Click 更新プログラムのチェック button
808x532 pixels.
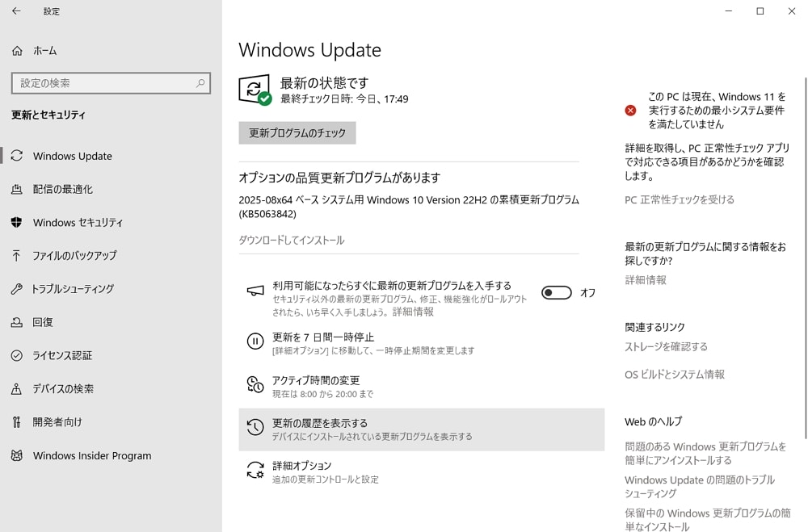[297, 133]
